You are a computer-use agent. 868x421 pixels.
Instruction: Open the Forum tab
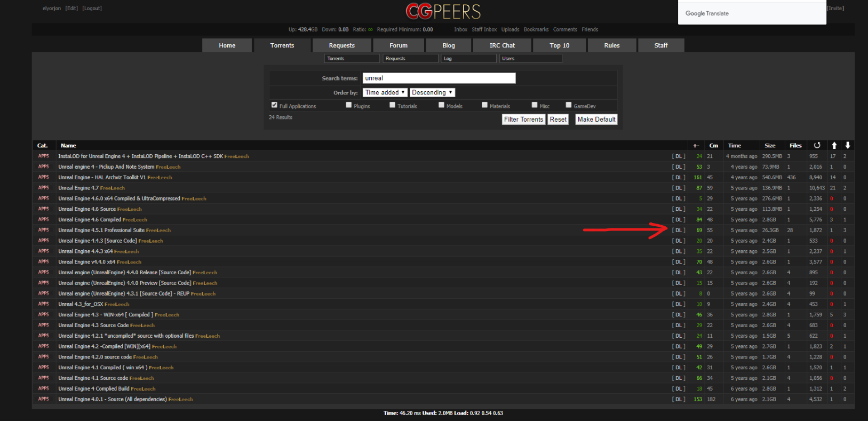pyautogui.click(x=399, y=45)
